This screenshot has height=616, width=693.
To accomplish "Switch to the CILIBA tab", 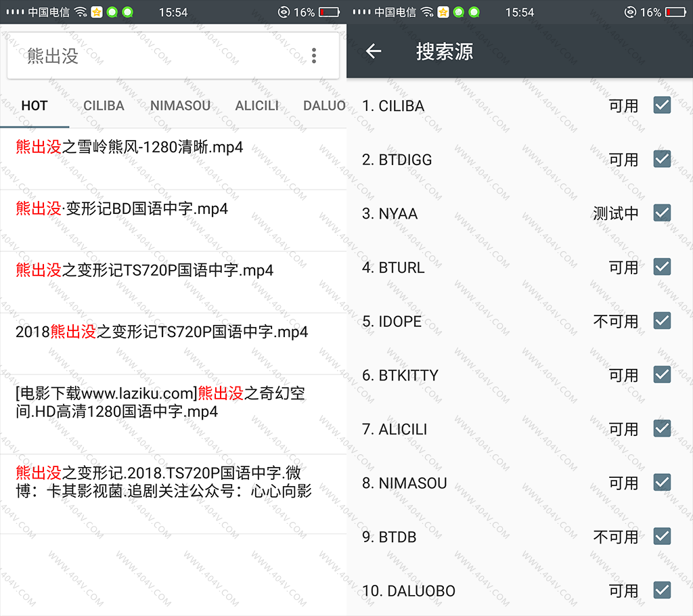I will point(104,106).
